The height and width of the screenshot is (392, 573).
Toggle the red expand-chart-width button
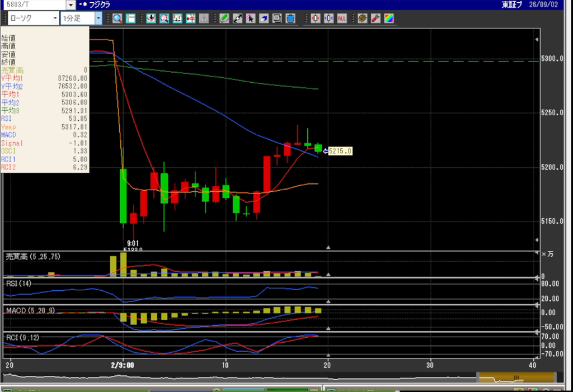[x=316, y=18]
